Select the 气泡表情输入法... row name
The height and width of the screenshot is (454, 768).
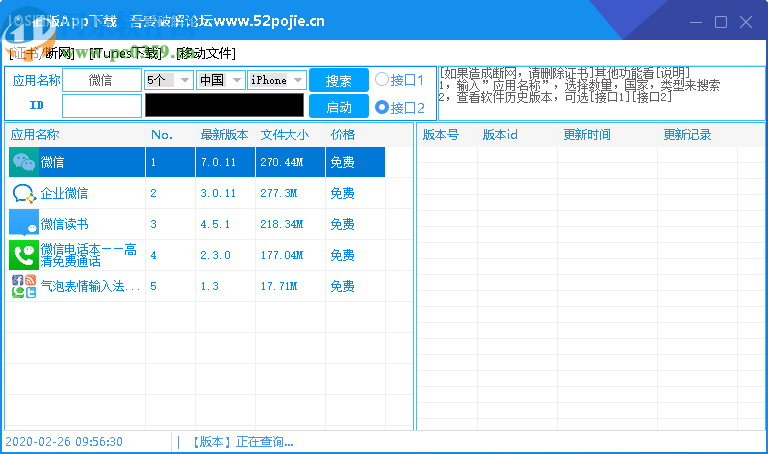[90, 286]
